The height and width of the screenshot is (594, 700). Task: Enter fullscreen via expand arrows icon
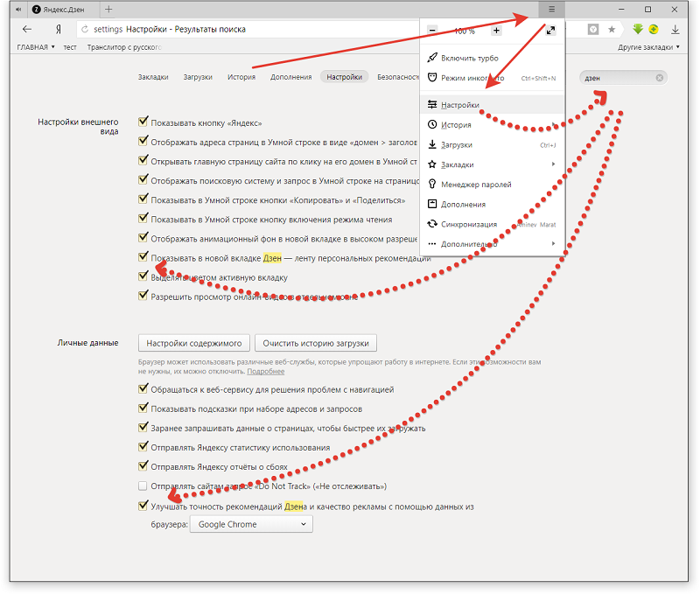pyautogui.click(x=550, y=31)
